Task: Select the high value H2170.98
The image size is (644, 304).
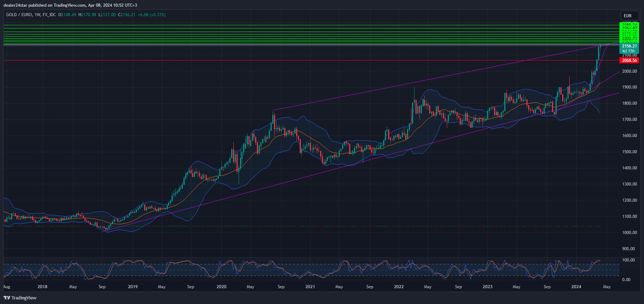Action: [x=87, y=15]
